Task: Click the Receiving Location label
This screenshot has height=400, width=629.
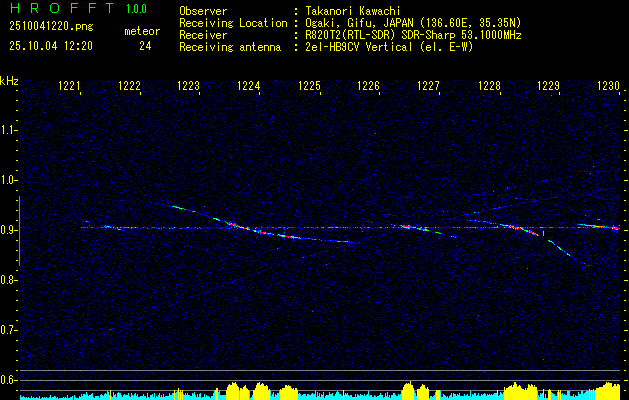Action: click(233, 23)
